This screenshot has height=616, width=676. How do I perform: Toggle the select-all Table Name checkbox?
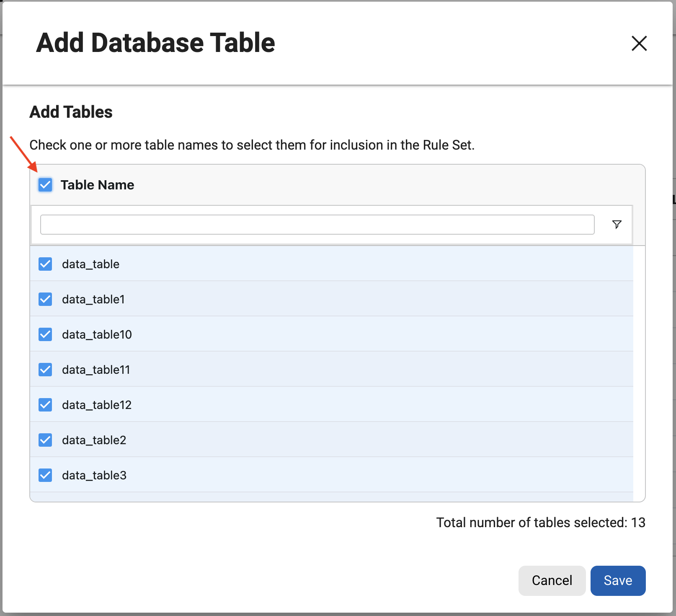tap(45, 185)
